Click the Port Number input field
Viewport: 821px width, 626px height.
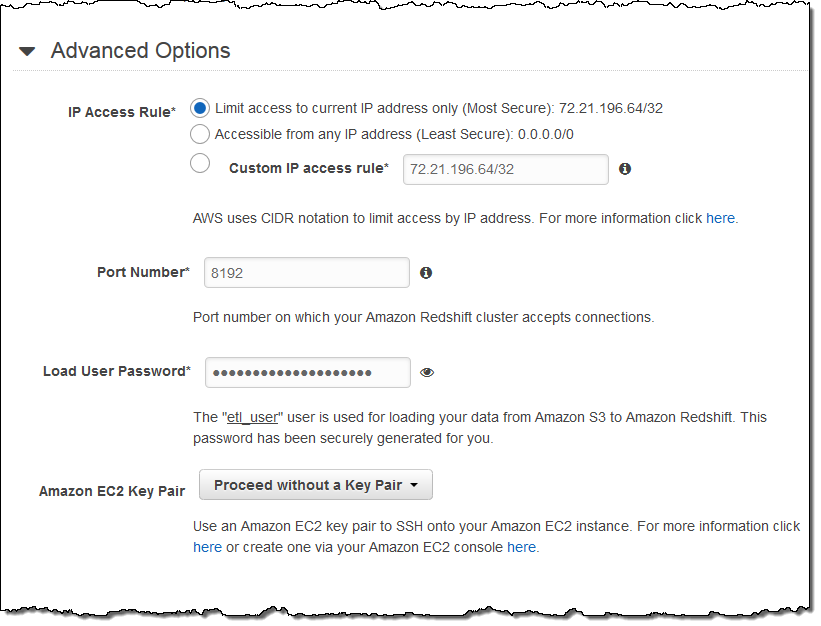point(306,272)
